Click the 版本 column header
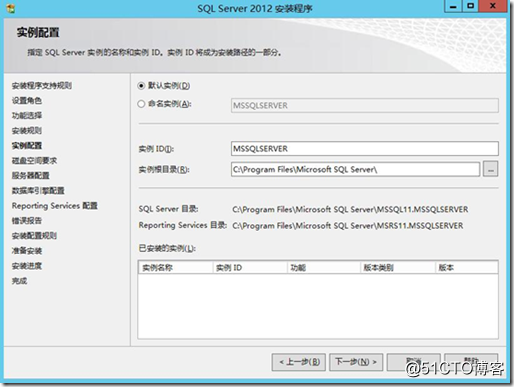The height and width of the screenshot is (387, 514). (x=467, y=268)
